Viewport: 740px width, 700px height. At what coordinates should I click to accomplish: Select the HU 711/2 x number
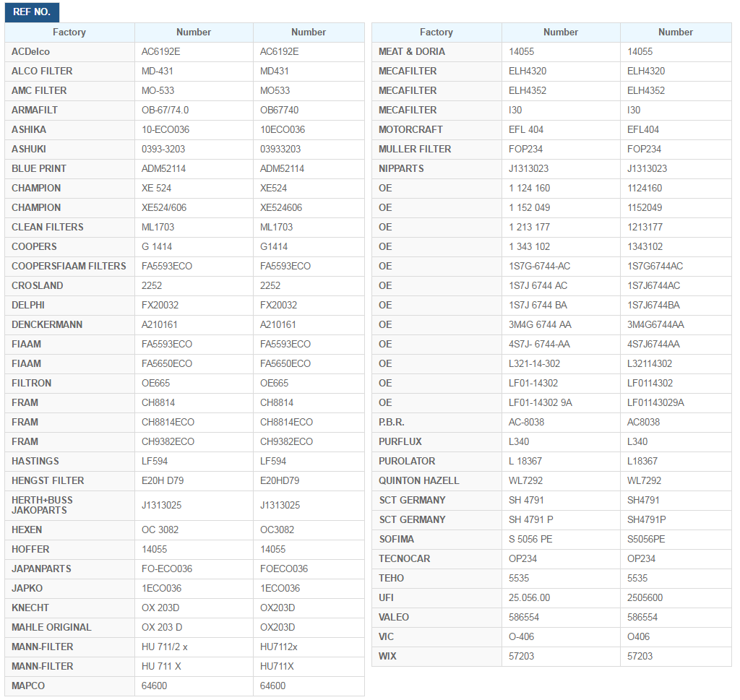165,647
